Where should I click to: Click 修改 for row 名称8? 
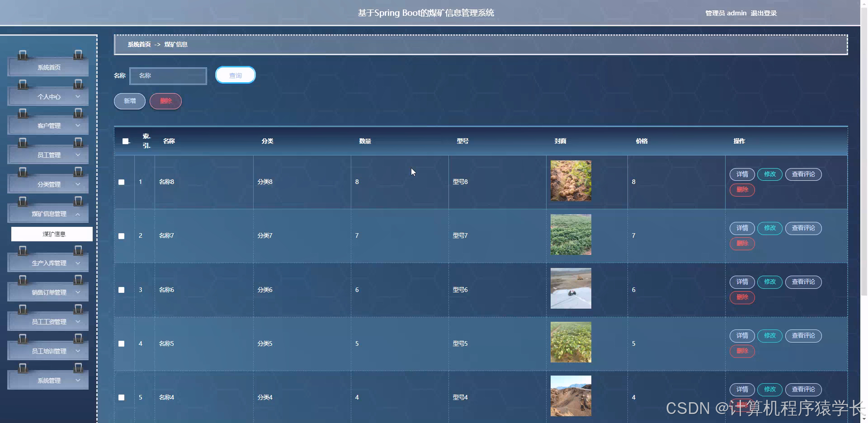click(770, 174)
